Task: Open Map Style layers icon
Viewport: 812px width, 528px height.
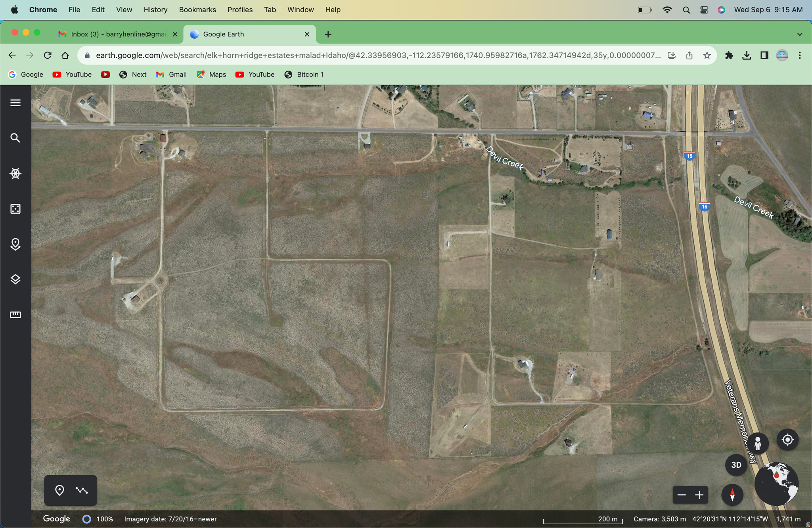Action: point(15,279)
